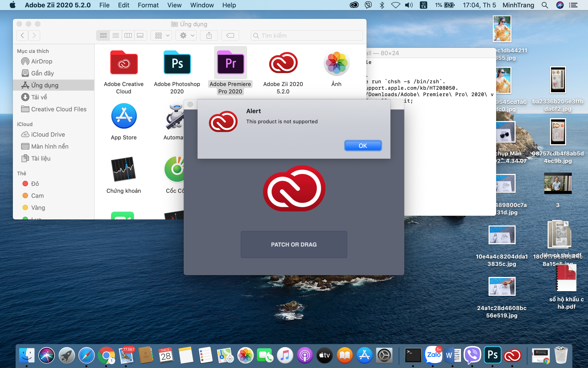Viewport: 588px width, 368px height.
Task: Open the Edit menu
Action: click(x=123, y=5)
